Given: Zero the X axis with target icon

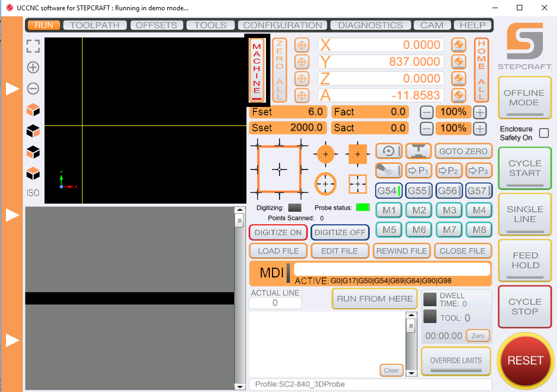Looking at the screenshot, I should coord(302,45).
